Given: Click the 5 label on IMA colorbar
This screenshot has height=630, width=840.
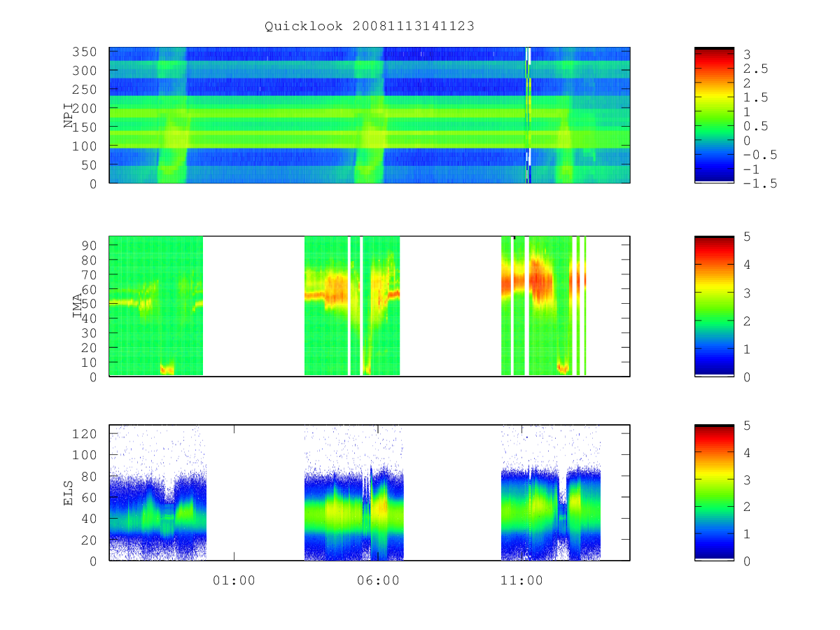Looking at the screenshot, I should point(748,237).
